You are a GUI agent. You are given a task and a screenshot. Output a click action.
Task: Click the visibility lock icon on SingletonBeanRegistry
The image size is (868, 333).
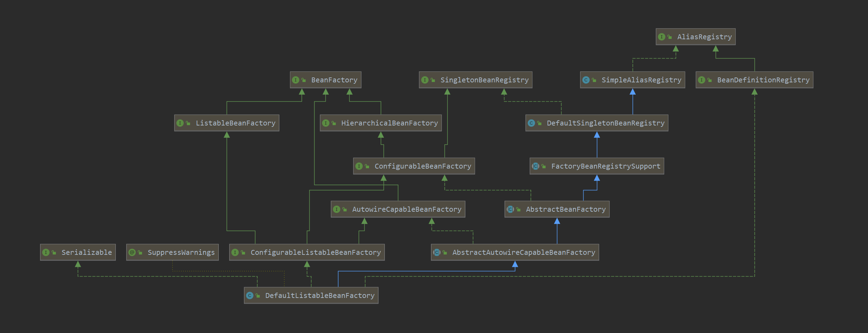(x=433, y=80)
